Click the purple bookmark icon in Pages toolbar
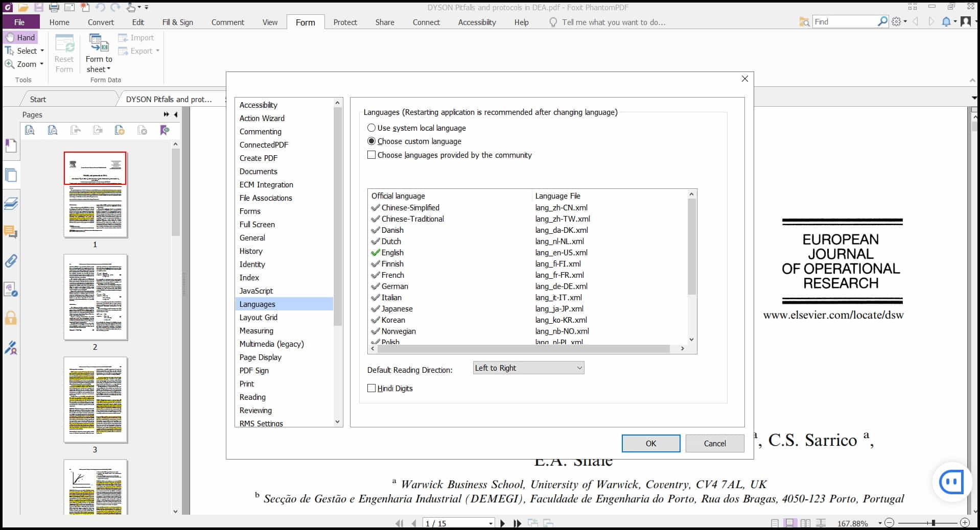This screenshot has height=530, width=980. (165, 130)
